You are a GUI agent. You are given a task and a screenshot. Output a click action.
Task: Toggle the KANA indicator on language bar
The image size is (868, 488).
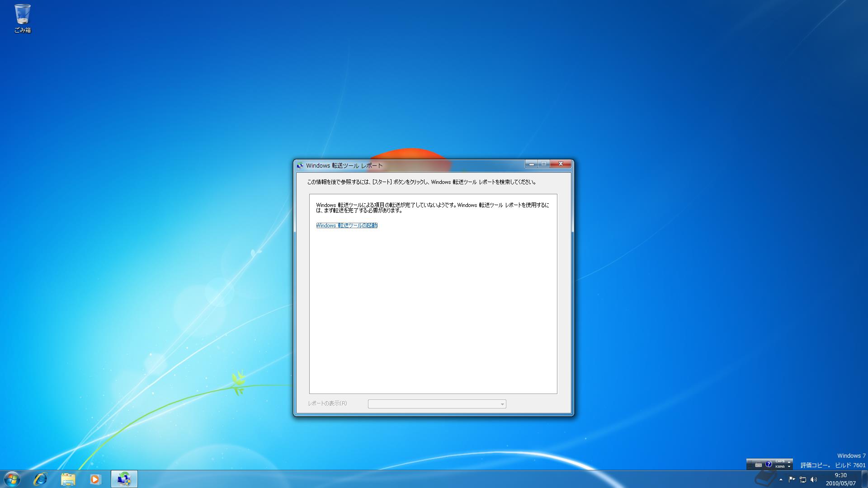(x=780, y=467)
